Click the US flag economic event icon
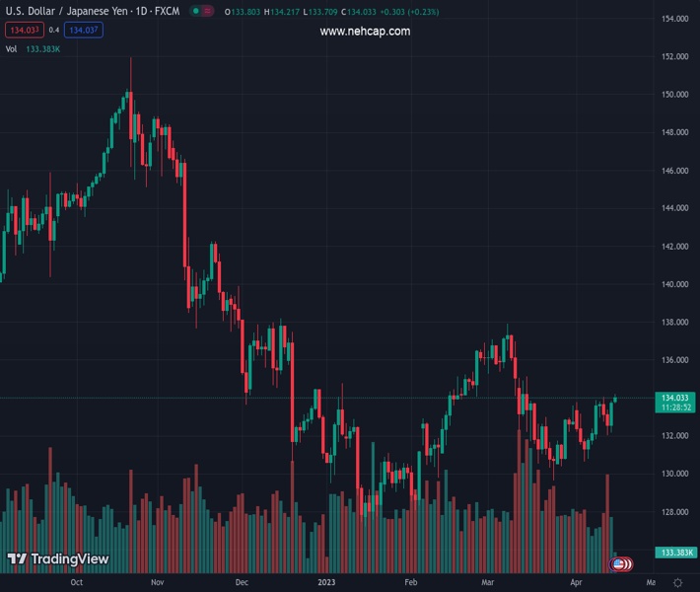 pos(618,564)
